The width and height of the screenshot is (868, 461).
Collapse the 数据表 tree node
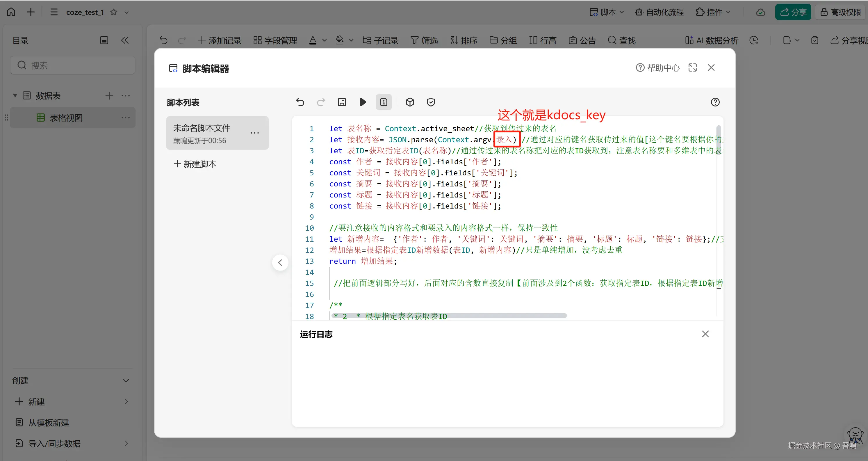pyautogui.click(x=15, y=96)
